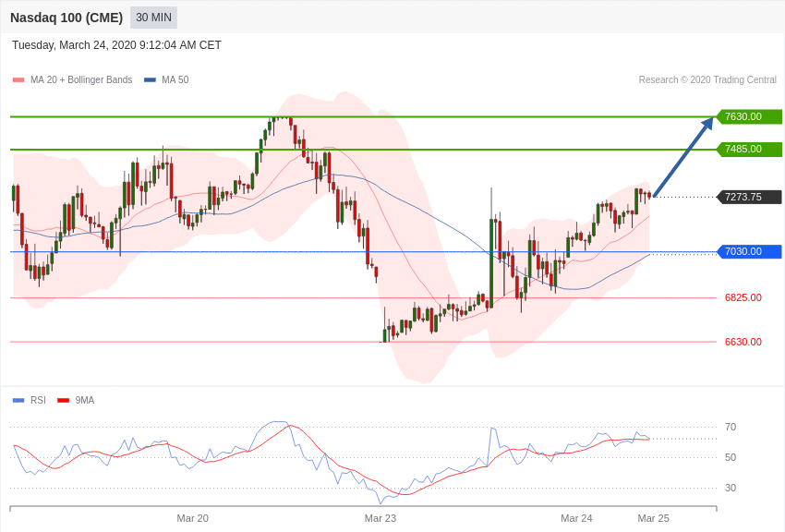Click the 6630.00 support level label

point(743,342)
